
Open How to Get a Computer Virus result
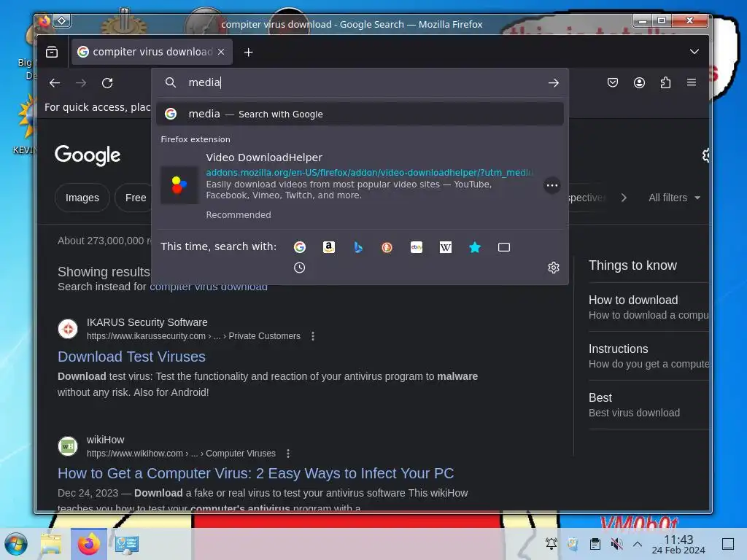click(256, 473)
